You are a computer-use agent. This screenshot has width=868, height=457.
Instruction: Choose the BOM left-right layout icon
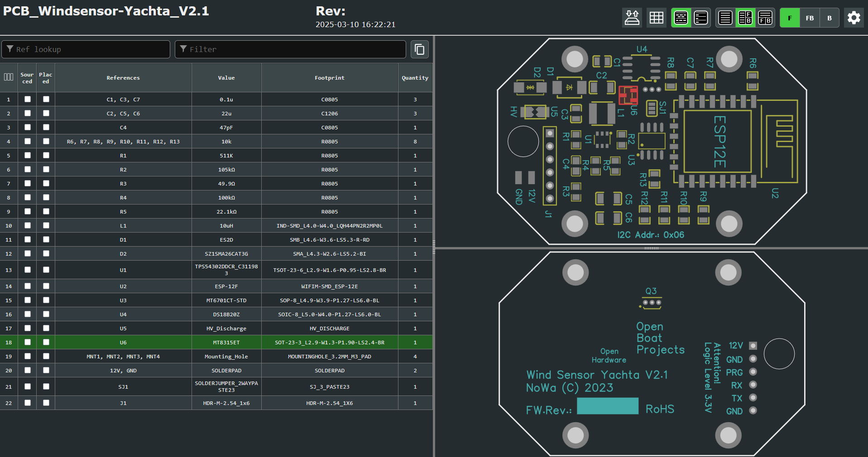[745, 18]
